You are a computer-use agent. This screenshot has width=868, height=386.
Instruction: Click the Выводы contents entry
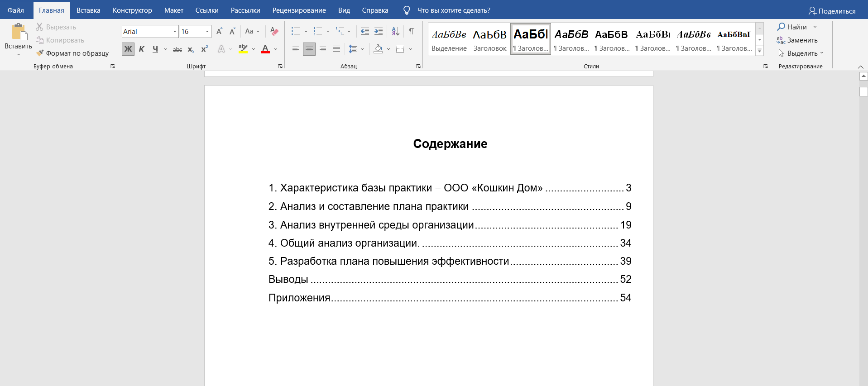(450, 279)
